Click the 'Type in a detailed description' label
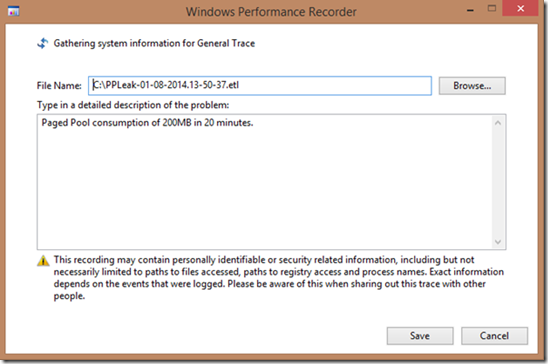The image size is (548, 364). pos(133,105)
